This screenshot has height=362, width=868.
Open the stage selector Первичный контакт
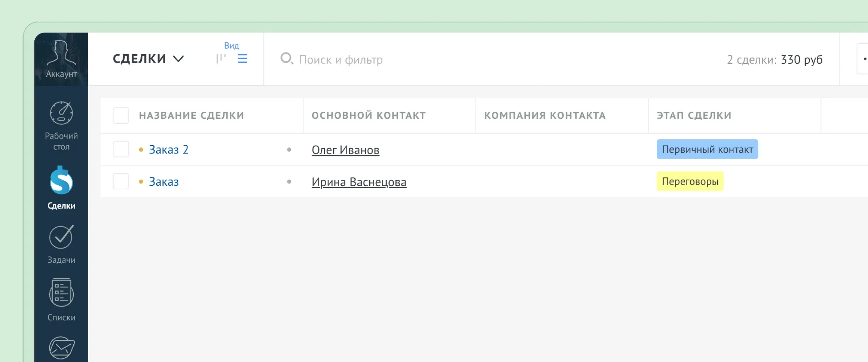[x=707, y=149]
